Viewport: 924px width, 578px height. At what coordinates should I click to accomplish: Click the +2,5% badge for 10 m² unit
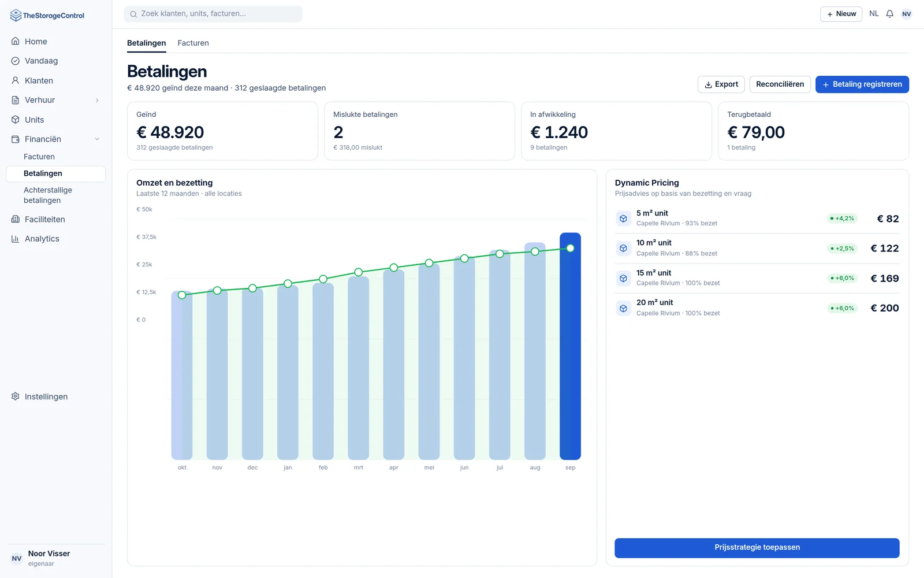[x=842, y=249]
